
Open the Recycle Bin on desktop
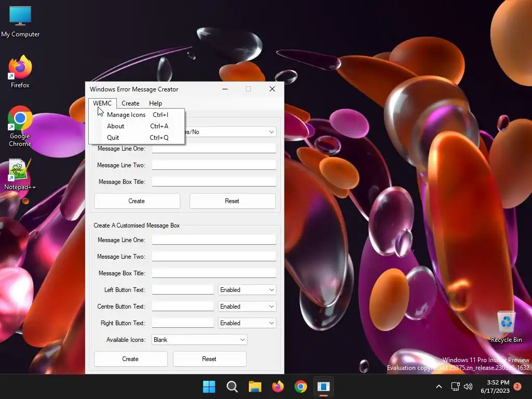(x=506, y=327)
